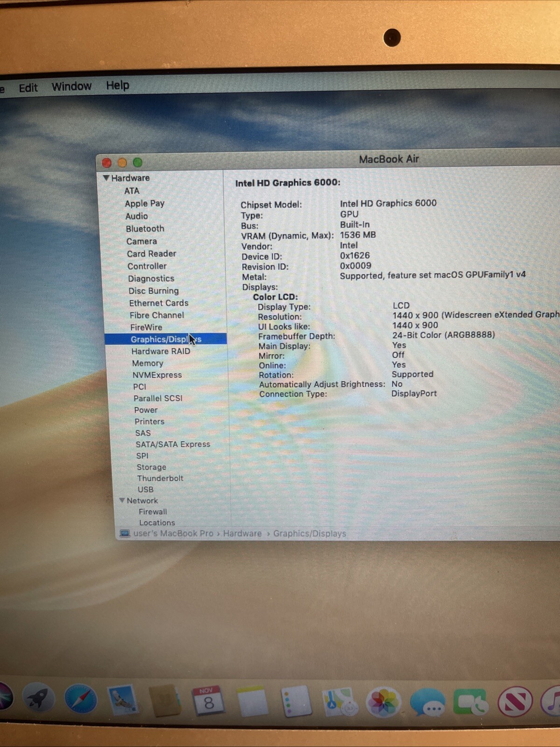Select ATA in the sidebar
The image size is (560, 747).
[132, 191]
